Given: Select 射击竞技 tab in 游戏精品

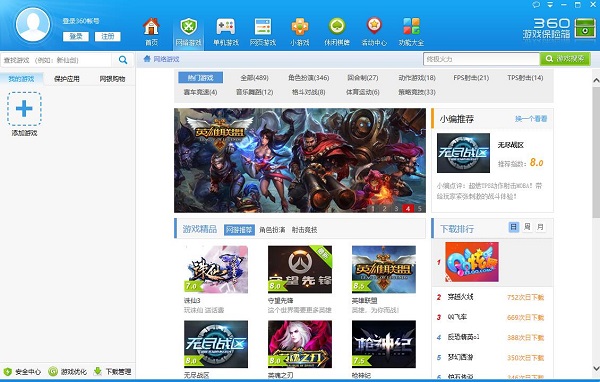Looking at the screenshot, I should pyautogui.click(x=305, y=230).
